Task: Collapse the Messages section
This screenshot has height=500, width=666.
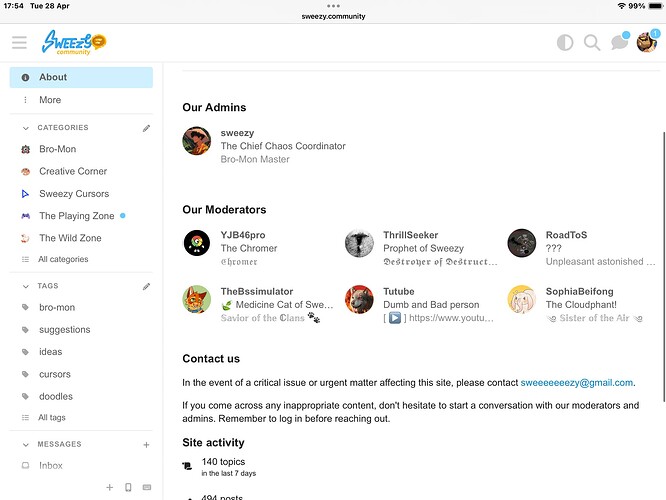Action: [25, 445]
